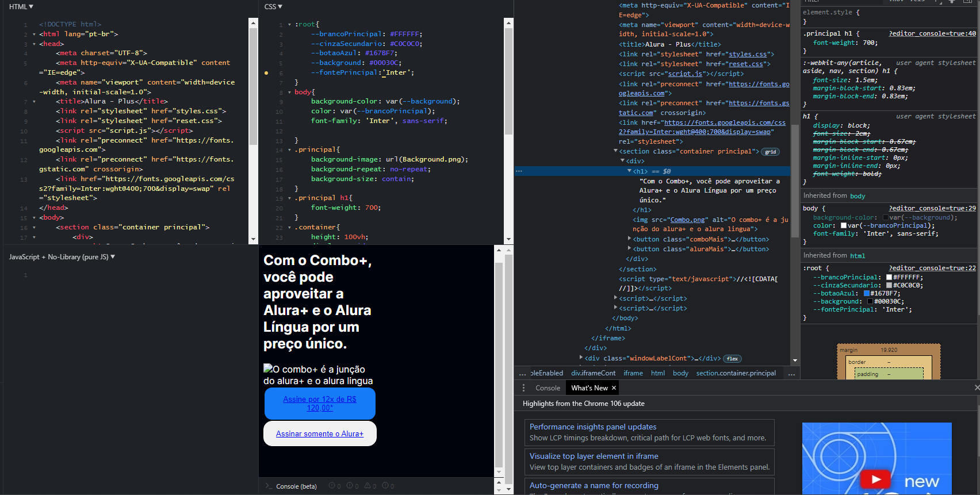Select body in the breadcrumb bar
Image resolution: width=980 pixels, height=495 pixels.
pos(680,373)
